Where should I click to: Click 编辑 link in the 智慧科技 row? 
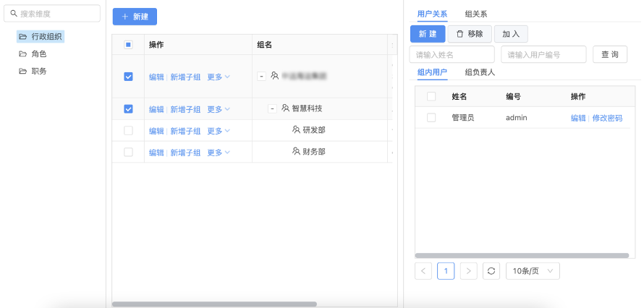156,109
